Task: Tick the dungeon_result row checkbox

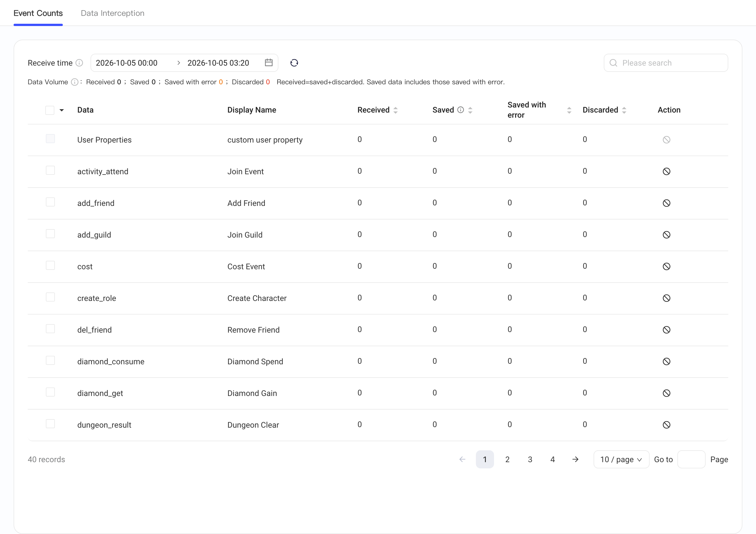Action: coord(50,424)
